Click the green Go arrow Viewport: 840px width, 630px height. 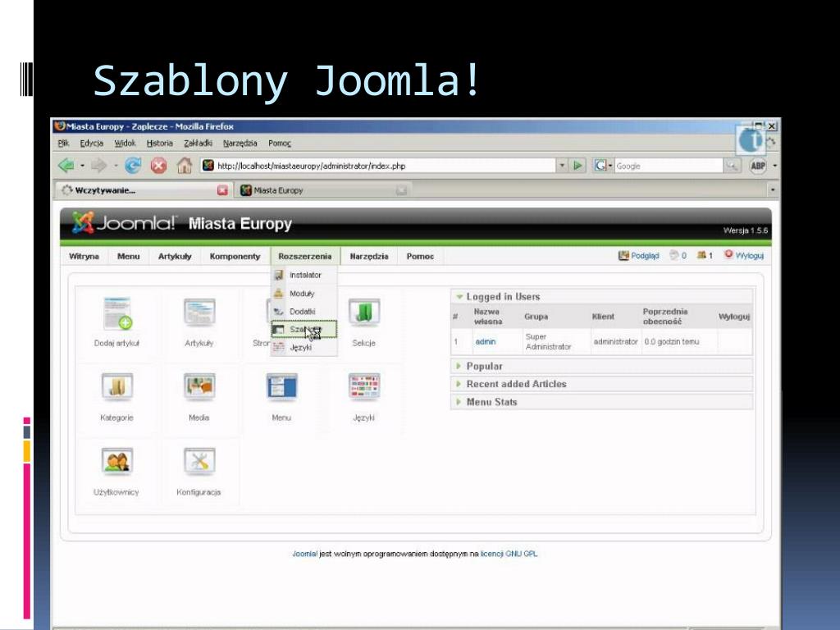(x=577, y=166)
